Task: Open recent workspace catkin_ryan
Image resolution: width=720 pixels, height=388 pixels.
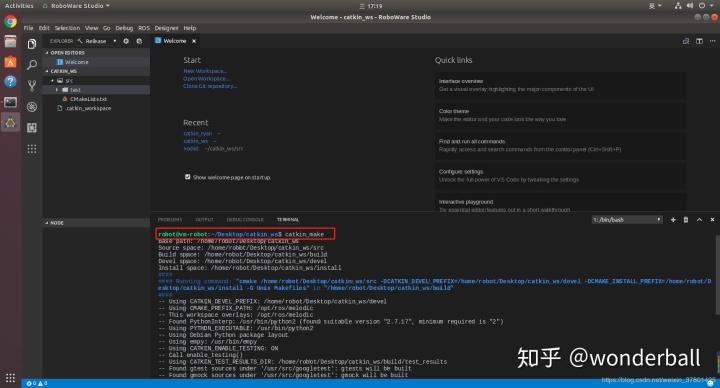Action: (198, 134)
